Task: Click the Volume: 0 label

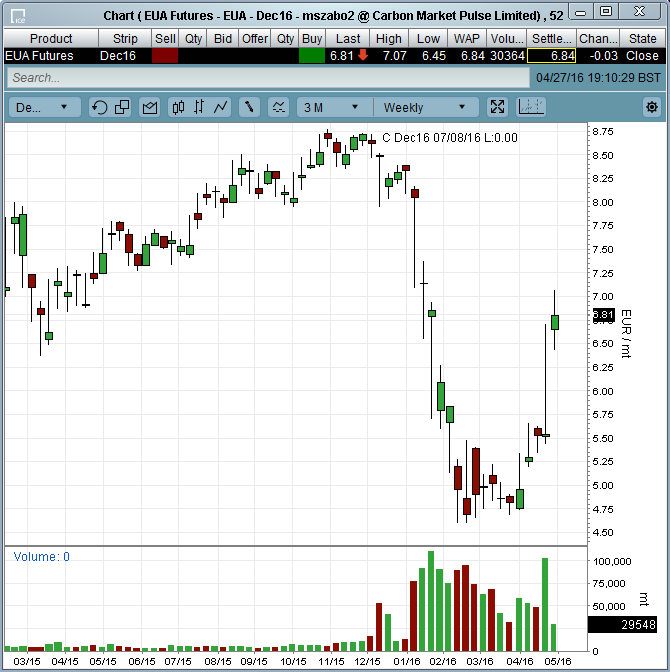Action: click(42, 557)
